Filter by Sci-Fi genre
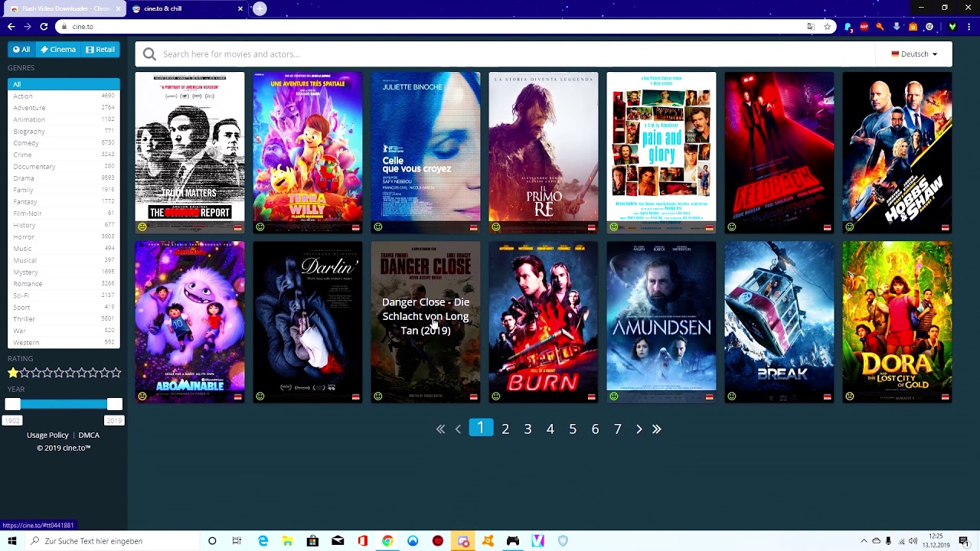 pyautogui.click(x=64, y=295)
